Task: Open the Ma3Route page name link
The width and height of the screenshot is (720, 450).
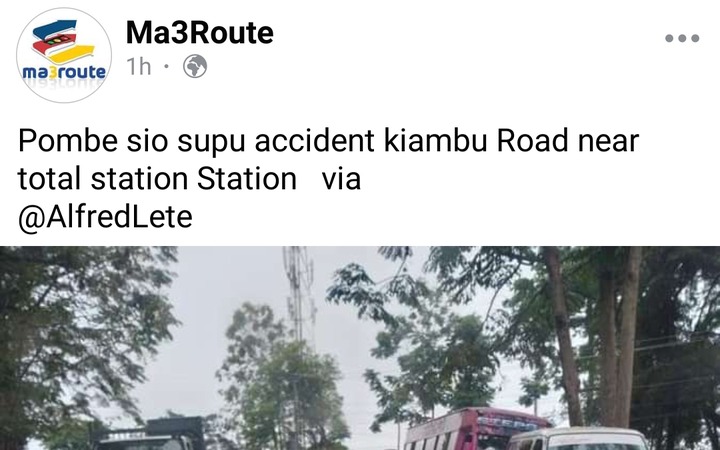Action: tap(200, 33)
